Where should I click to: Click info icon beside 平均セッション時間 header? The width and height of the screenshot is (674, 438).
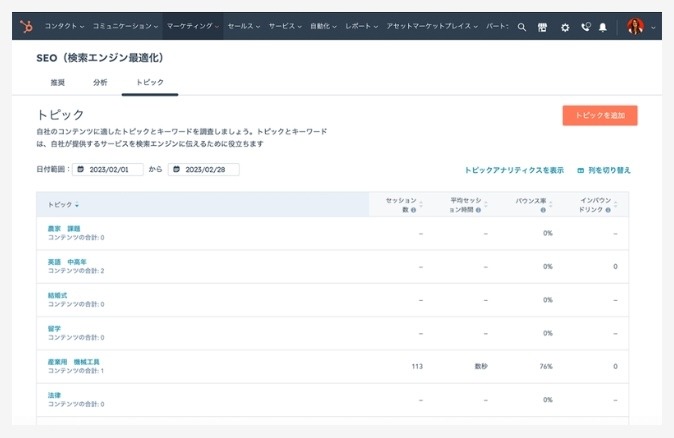[478, 210]
